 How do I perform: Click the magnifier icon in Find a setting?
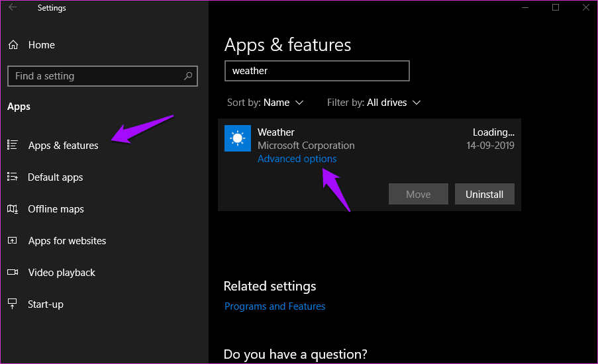[x=188, y=76]
